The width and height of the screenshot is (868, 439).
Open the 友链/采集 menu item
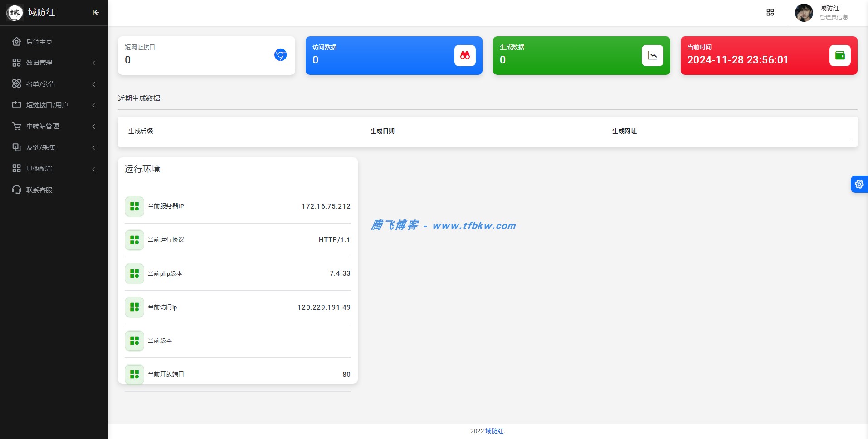click(x=54, y=147)
